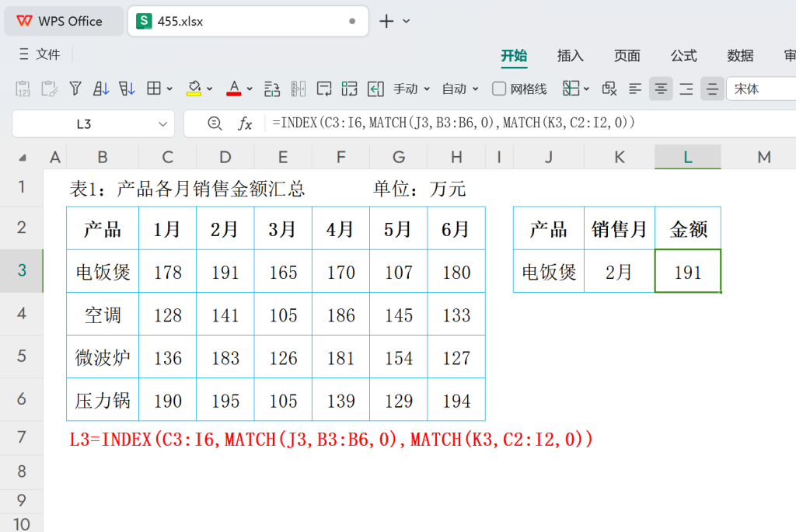Image resolution: width=796 pixels, height=532 pixels.
Task: Apply the red font color A
Action: click(233, 89)
